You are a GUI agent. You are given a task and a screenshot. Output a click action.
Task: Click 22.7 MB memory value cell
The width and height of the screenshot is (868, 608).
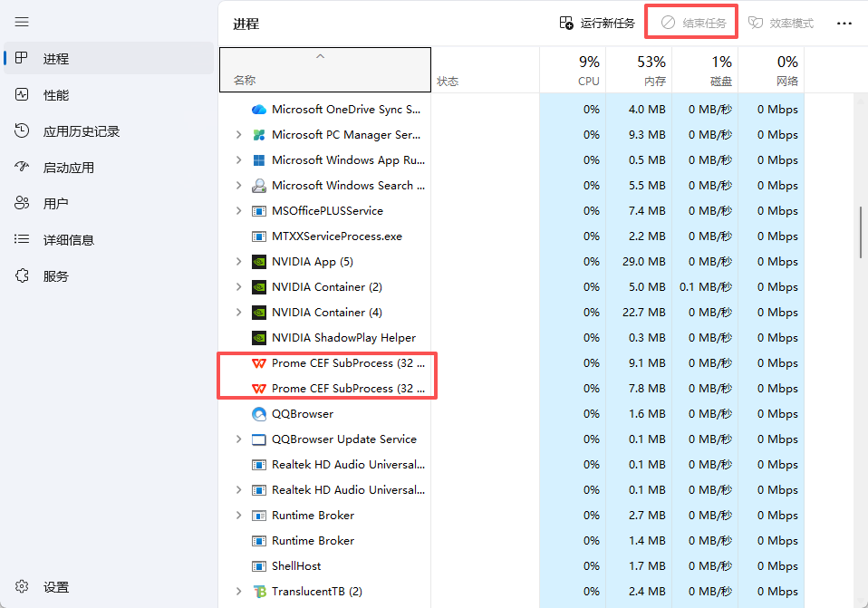(x=639, y=313)
